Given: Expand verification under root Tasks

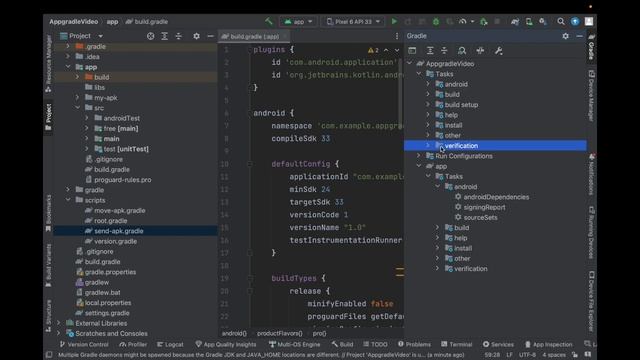Looking at the screenshot, I should (428, 145).
